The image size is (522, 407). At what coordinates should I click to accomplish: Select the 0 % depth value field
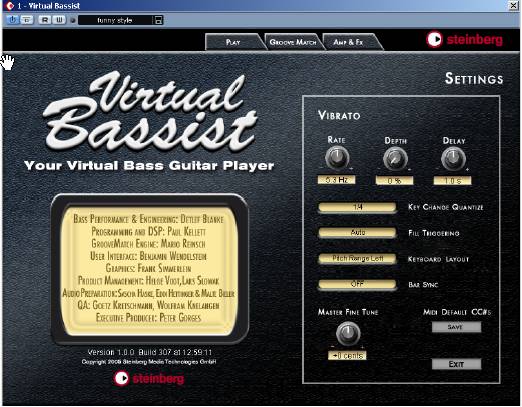pyautogui.click(x=394, y=181)
